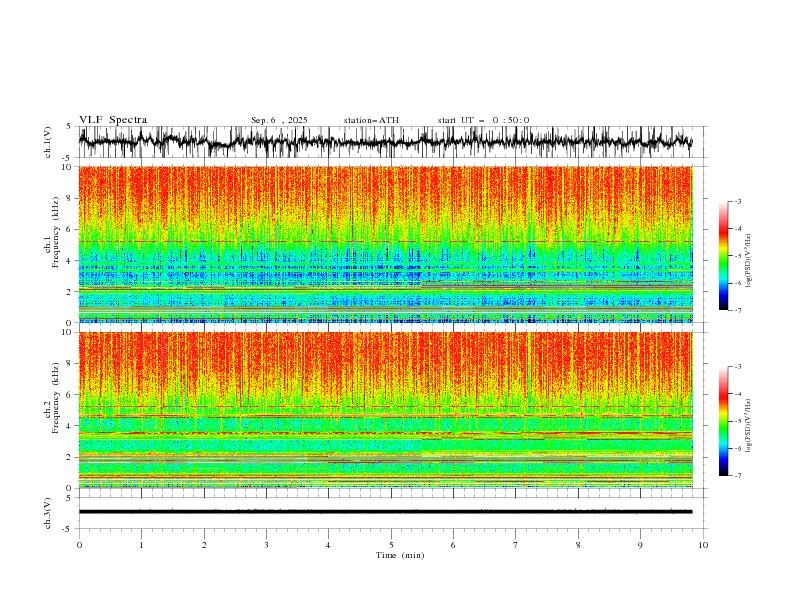This screenshot has width=792, height=612.
Task: Click the "-5" label on ch.1 colorbar
Action: [738, 256]
